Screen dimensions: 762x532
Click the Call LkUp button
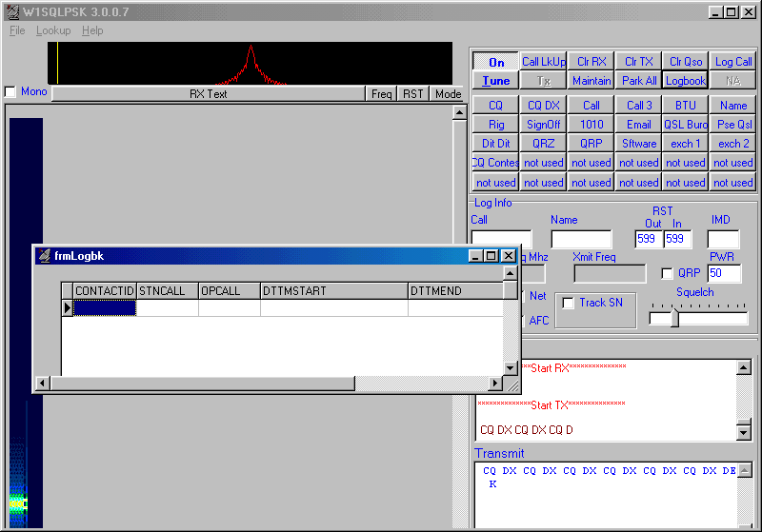coord(543,62)
